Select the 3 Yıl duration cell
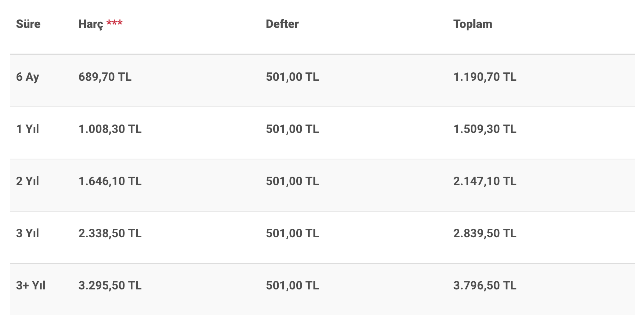This screenshot has height=321, width=644. (x=28, y=234)
